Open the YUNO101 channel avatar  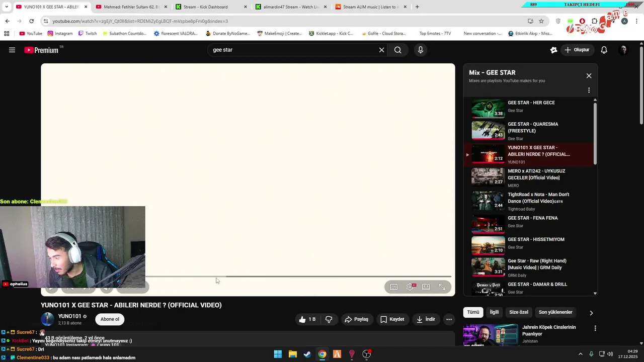[x=47, y=319]
